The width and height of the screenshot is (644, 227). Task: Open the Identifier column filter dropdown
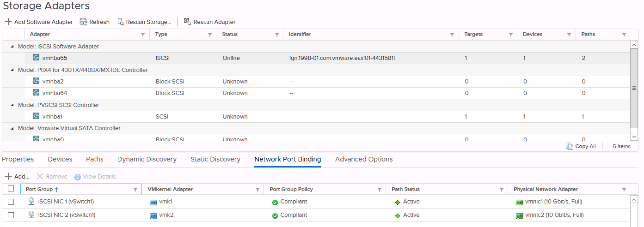point(452,35)
